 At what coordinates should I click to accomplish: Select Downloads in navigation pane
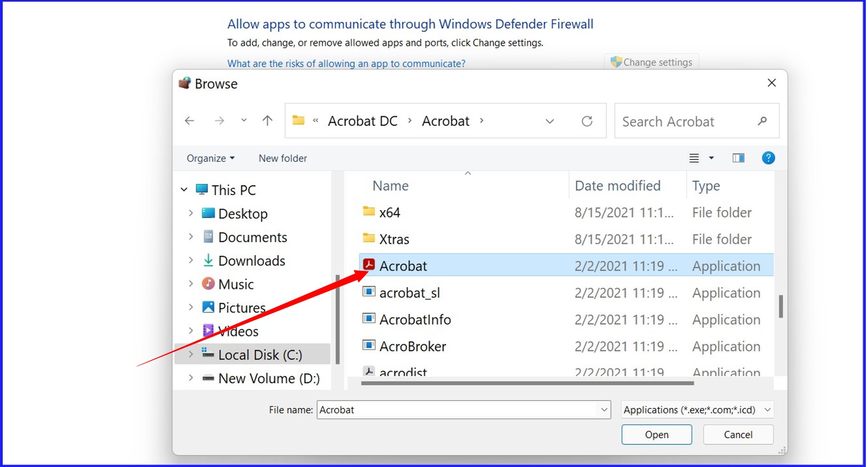point(252,261)
